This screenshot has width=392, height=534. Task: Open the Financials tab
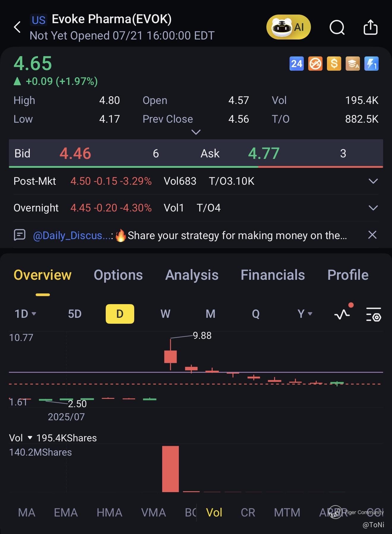click(x=273, y=275)
